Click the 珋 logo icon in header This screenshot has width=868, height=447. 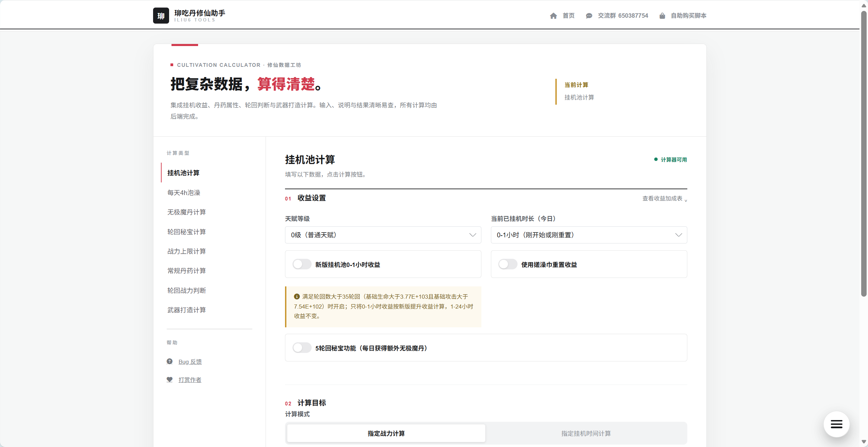pos(161,16)
